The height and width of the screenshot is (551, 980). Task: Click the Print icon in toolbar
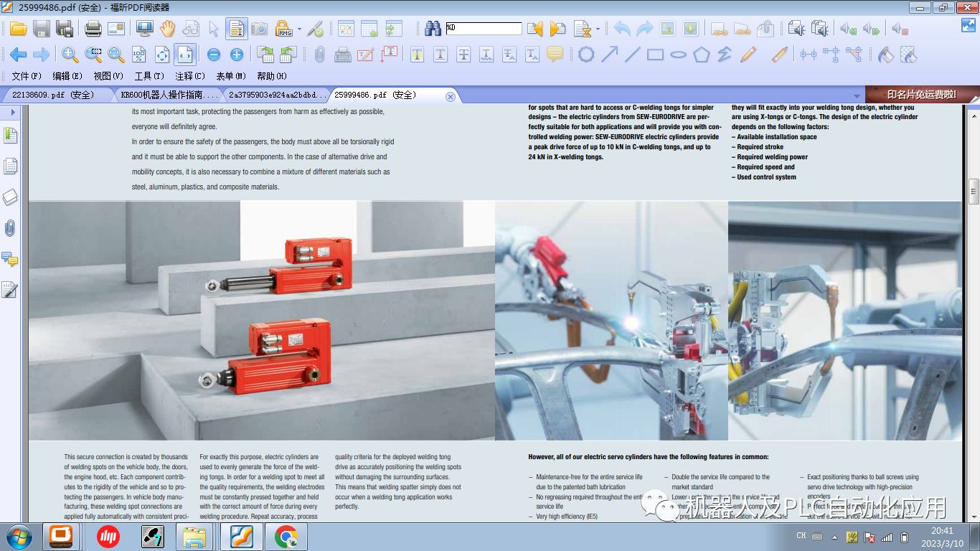93,29
